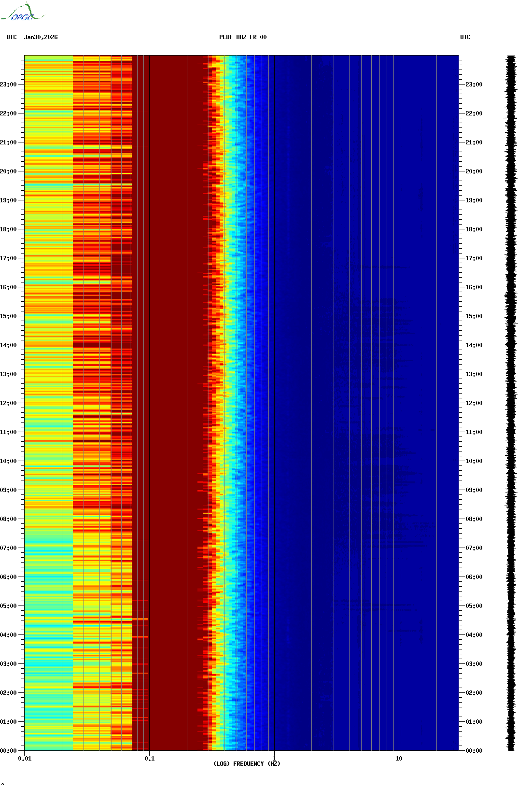Click the 00:00 marker on the left time axis
This screenshot has width=532, height=789.
tap(8, 751)
